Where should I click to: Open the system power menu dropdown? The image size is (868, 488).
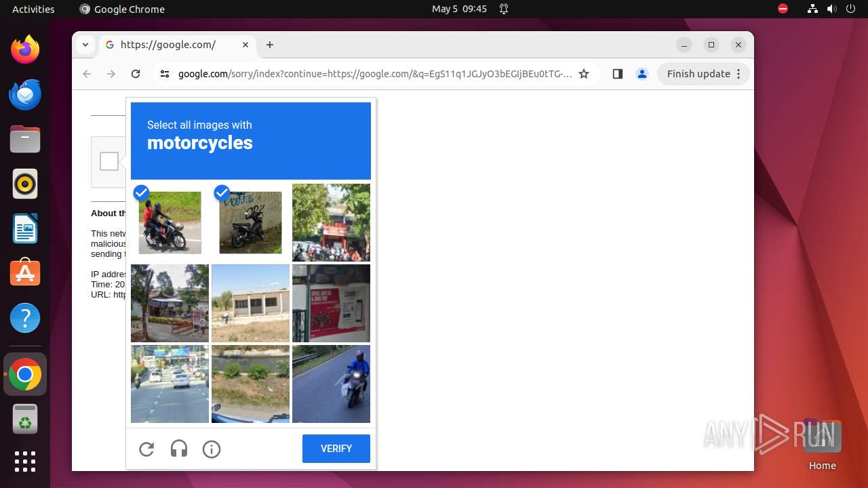pyautogui.click(x=851, y=9)
